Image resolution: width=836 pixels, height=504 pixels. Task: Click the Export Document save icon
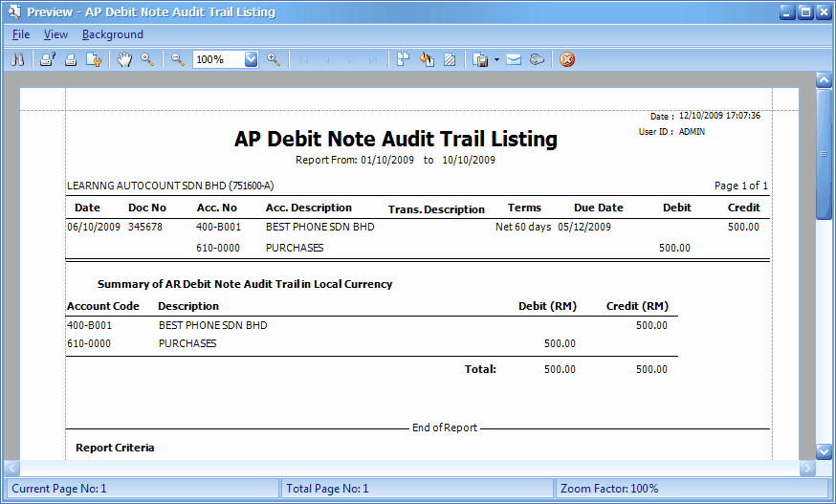pyautogui.click(x=480, y=59)
